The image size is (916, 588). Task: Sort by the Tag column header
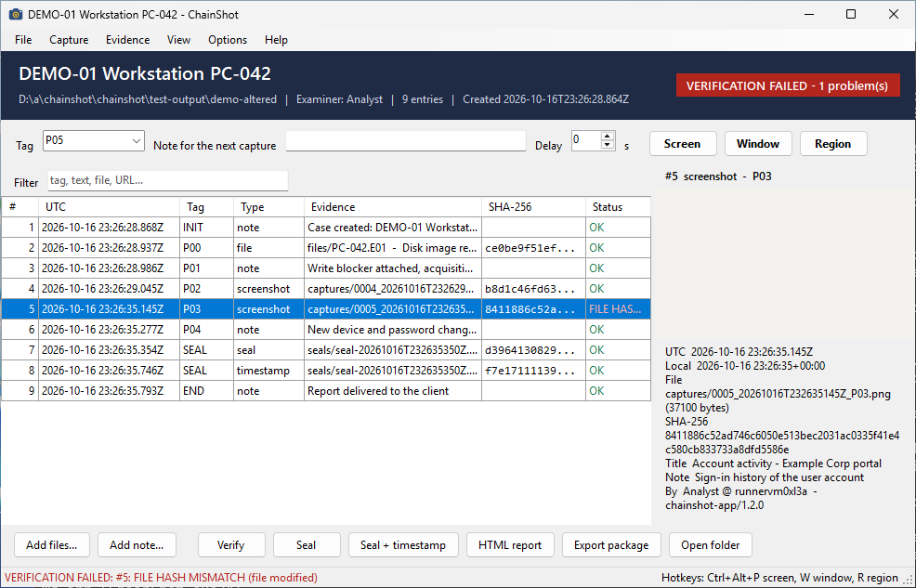coord(207,207)
